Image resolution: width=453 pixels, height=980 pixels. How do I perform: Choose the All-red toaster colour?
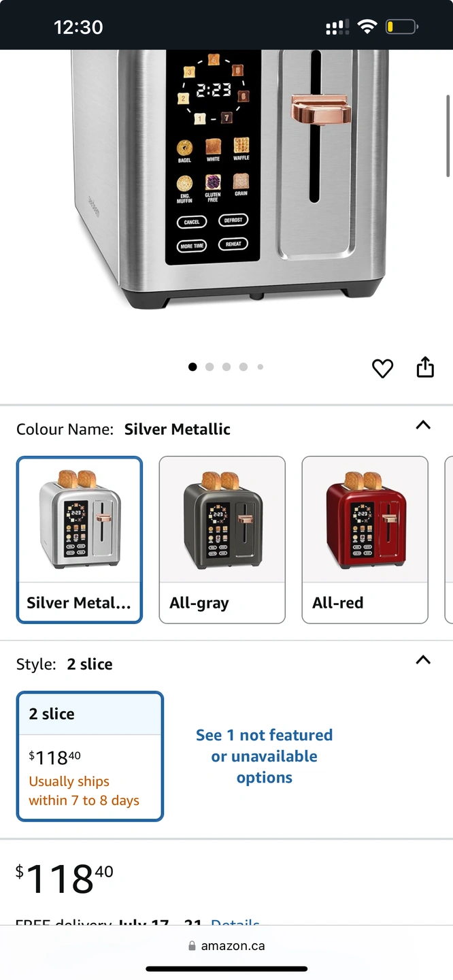point(365,540)
